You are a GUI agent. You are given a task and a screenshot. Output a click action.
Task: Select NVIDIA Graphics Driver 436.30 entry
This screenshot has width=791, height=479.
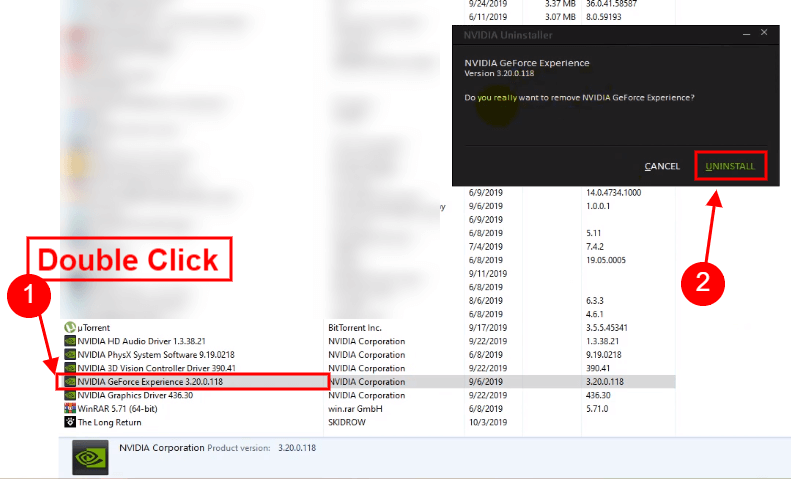coord(135,395)
